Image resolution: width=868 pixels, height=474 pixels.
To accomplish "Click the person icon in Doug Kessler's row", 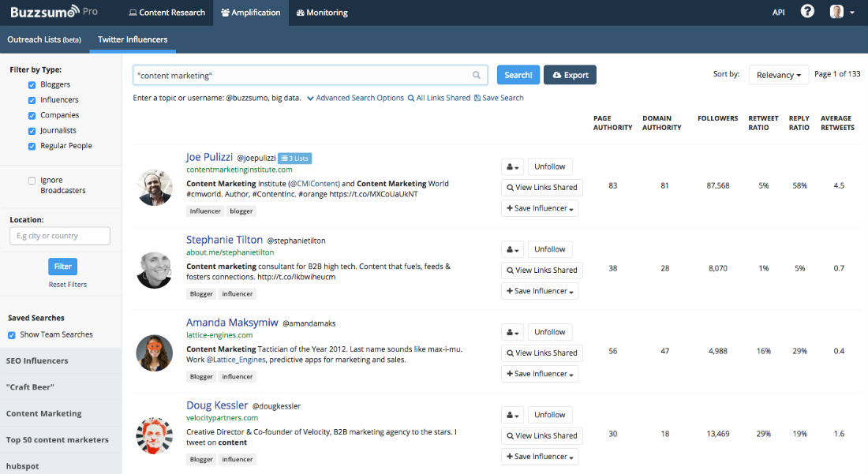I will [511, 415].
